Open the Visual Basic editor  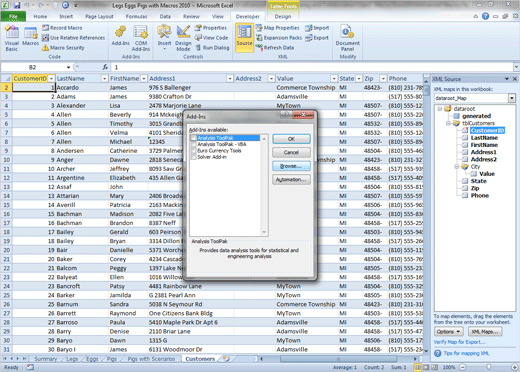coord(12,38)
